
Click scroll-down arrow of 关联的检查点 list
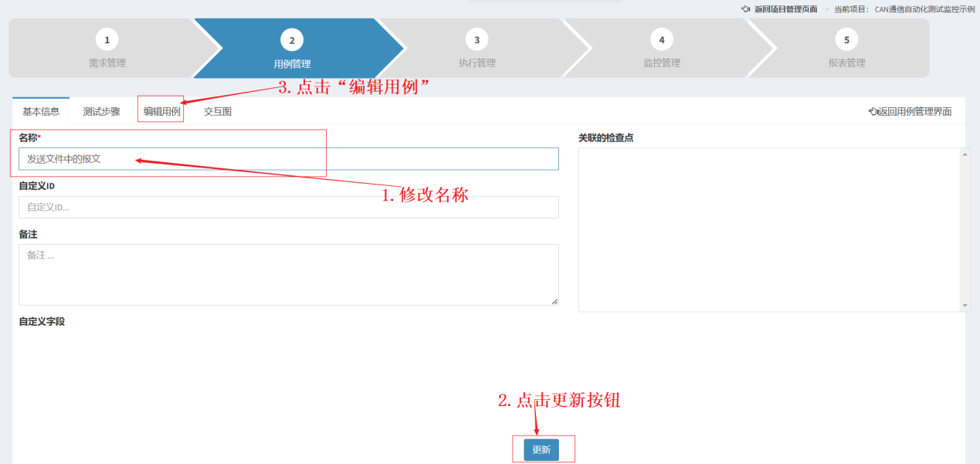pos(965,306)
